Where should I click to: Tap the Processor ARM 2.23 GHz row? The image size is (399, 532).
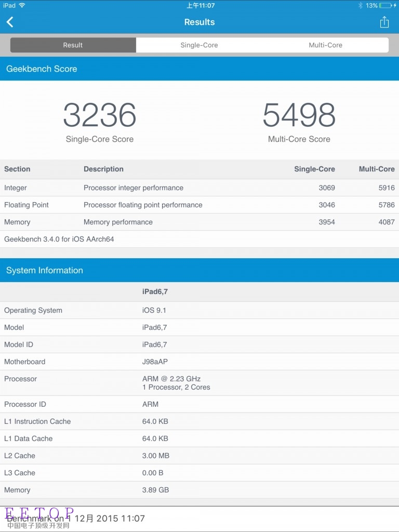pos(199,383)
